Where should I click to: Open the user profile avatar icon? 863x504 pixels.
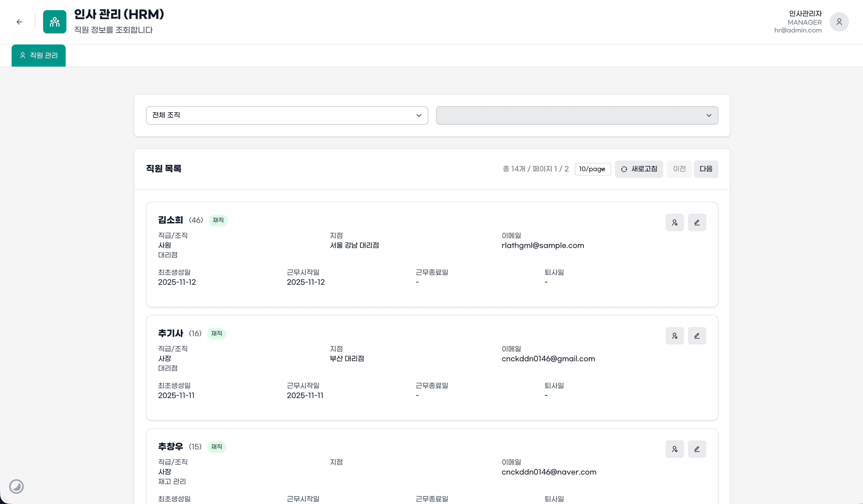pyautogui.click(x=839, y=22)
